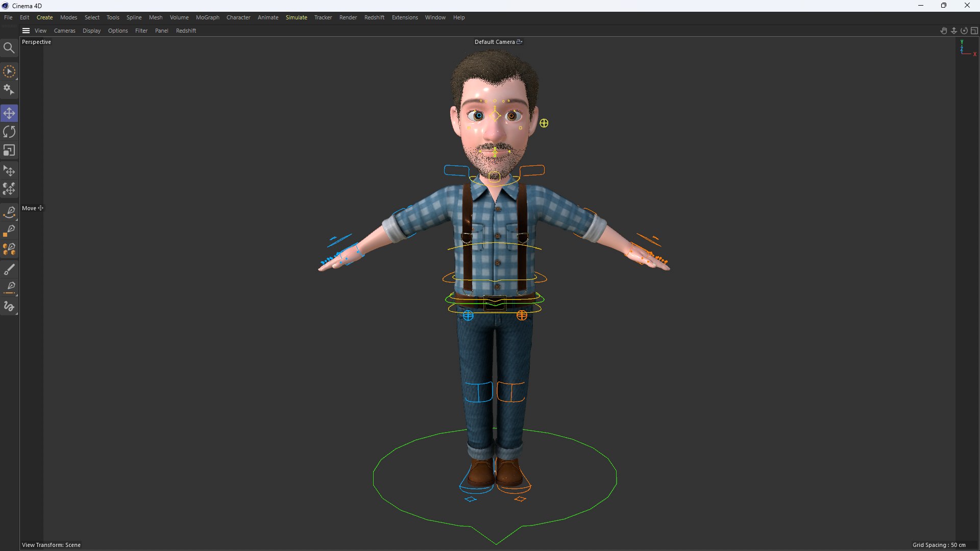Select the Brush tool
The width and height of the screenshot is (980, 551).
[x=9, y=269]
